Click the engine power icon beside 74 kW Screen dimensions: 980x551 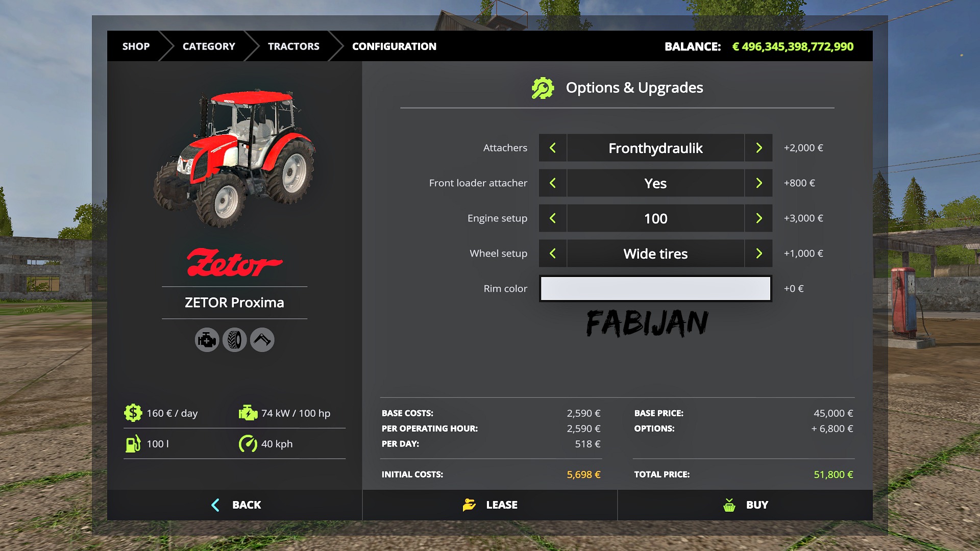[248, 413]
